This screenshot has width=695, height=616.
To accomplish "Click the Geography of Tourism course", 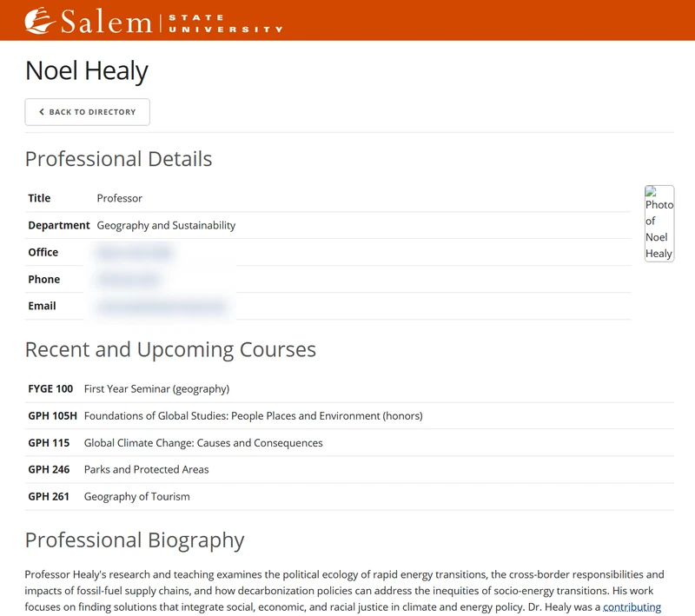I will (136, 497).
